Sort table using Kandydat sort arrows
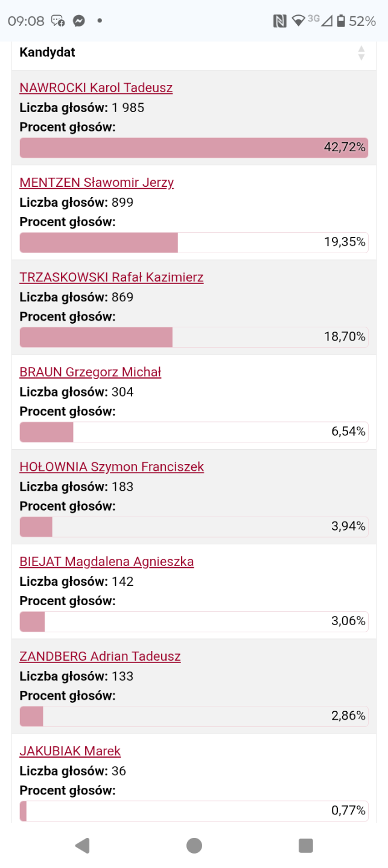388x868 pixels. pyautogui.click(x=361, y=53)
